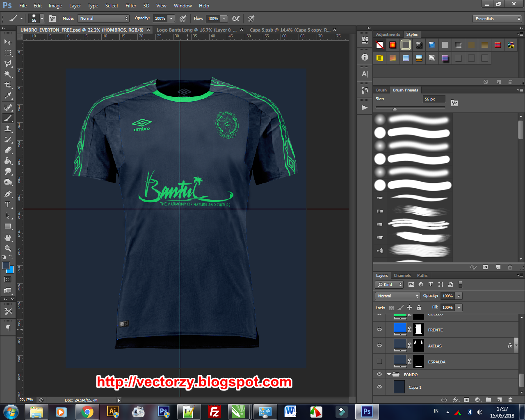The width and height of the screenshot is (525, 420).
Task: Open the Select menu
Action: (112, 6)
